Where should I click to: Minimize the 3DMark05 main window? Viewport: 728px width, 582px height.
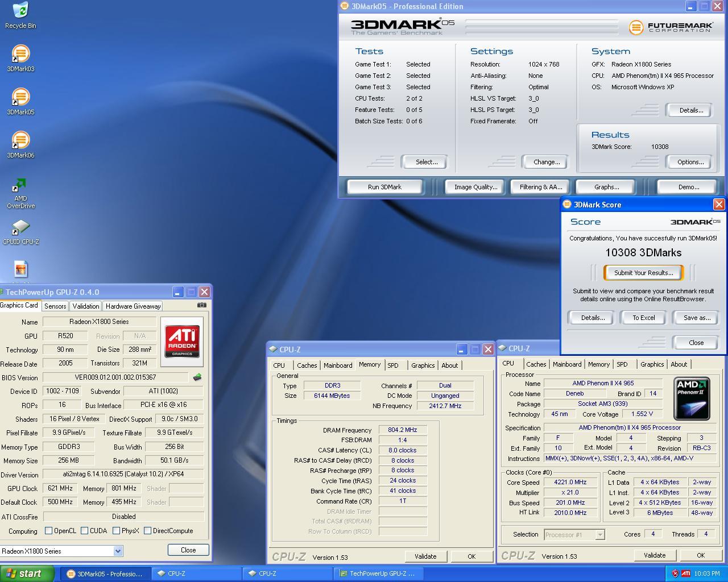point(690,6)
